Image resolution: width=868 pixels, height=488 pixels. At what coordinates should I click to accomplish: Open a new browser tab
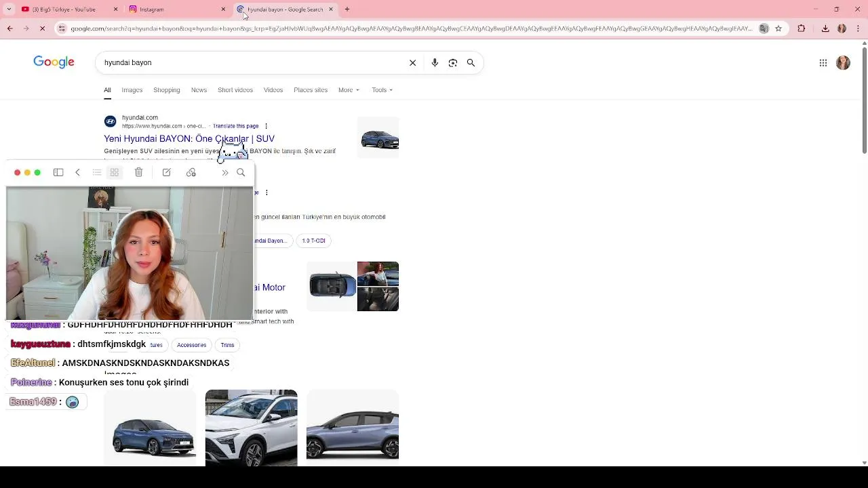pyautogui.click(x=347, y=9)
